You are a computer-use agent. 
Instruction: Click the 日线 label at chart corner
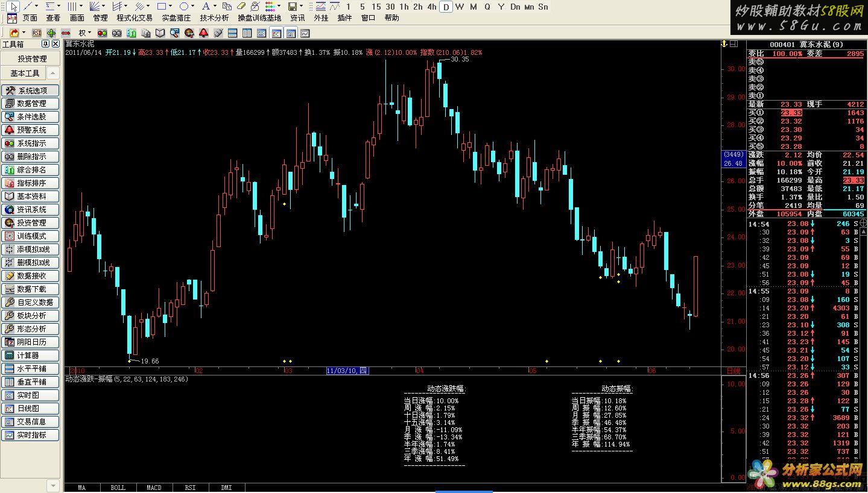[733, 371]
